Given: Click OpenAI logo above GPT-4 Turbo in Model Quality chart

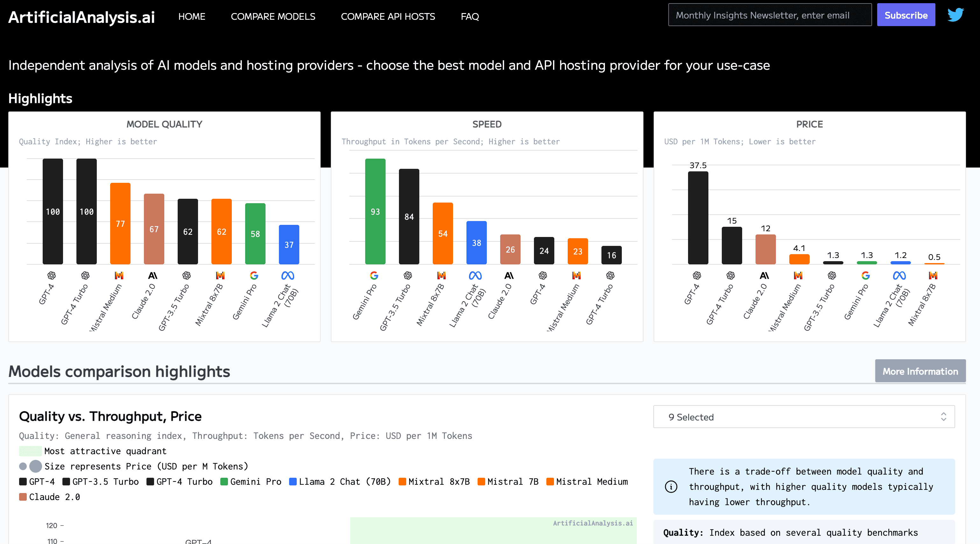Looking at the screenshot, I should 85,275.
